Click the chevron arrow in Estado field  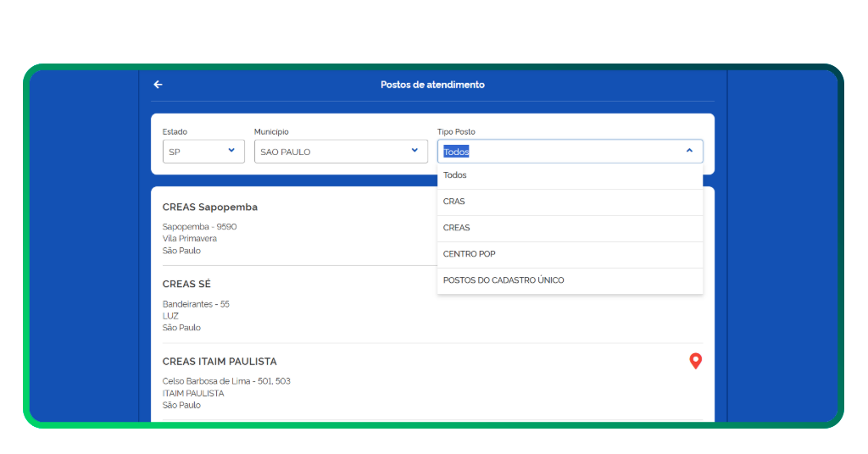click(x=231, y=151)
